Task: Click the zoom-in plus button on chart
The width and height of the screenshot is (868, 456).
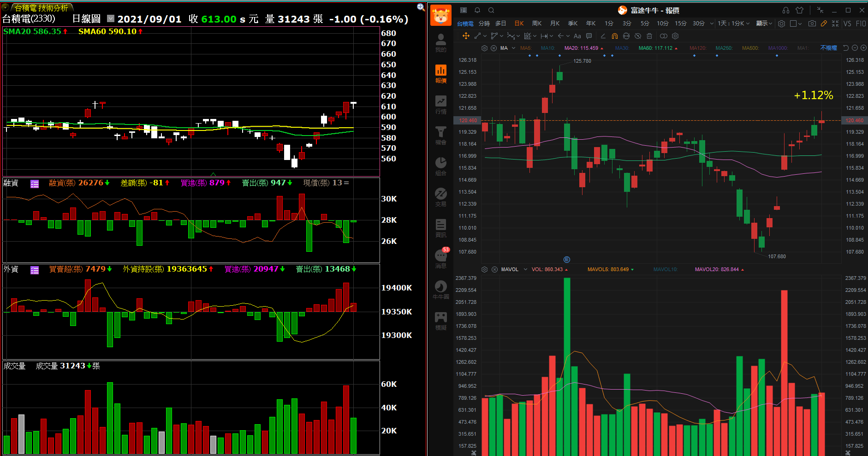Action: coord(863,48)
